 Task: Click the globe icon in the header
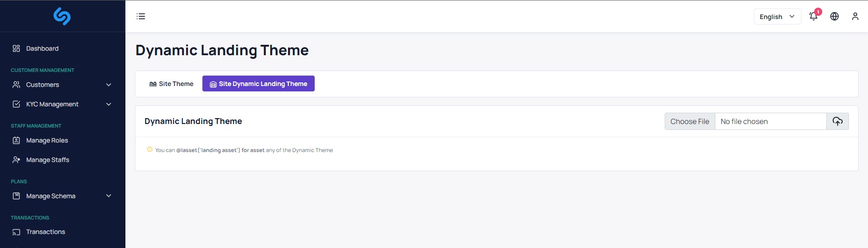(x=834, y=16)
